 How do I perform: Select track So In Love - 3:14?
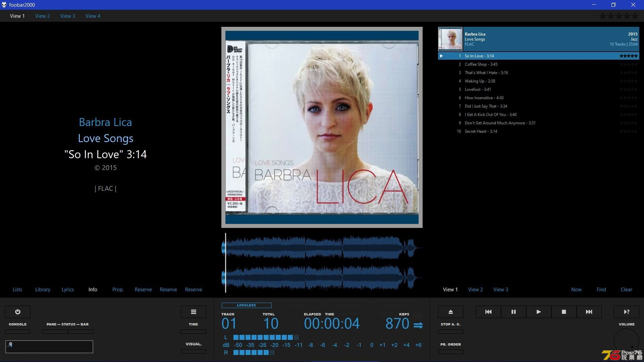pyautogui.click(x=539, y=56)
